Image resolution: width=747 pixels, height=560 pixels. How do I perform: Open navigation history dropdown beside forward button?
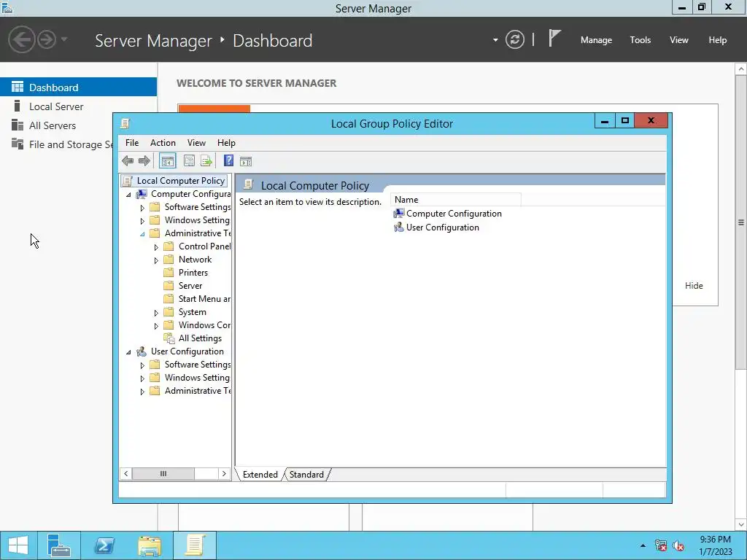pyautogui.click(x=64, y=39)
